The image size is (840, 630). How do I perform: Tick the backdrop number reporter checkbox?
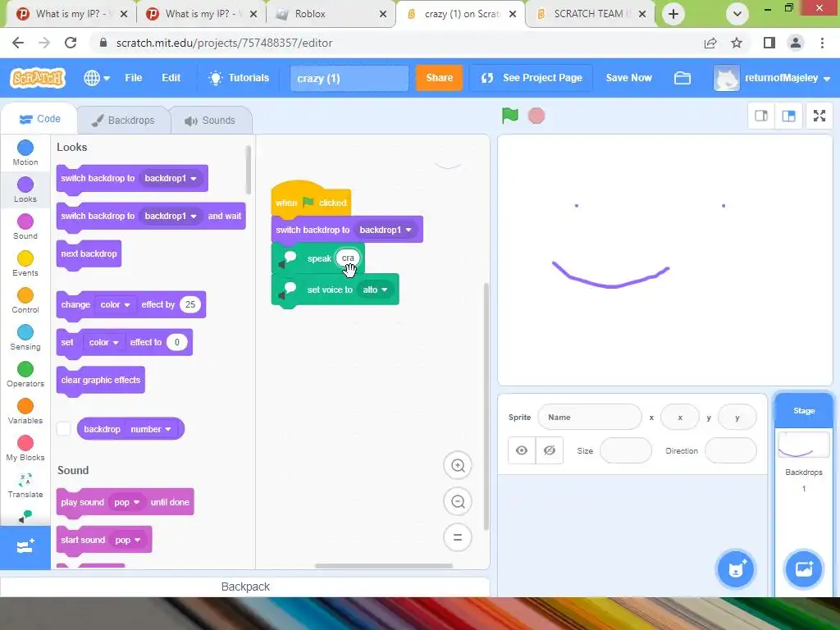tap(64, 428)
